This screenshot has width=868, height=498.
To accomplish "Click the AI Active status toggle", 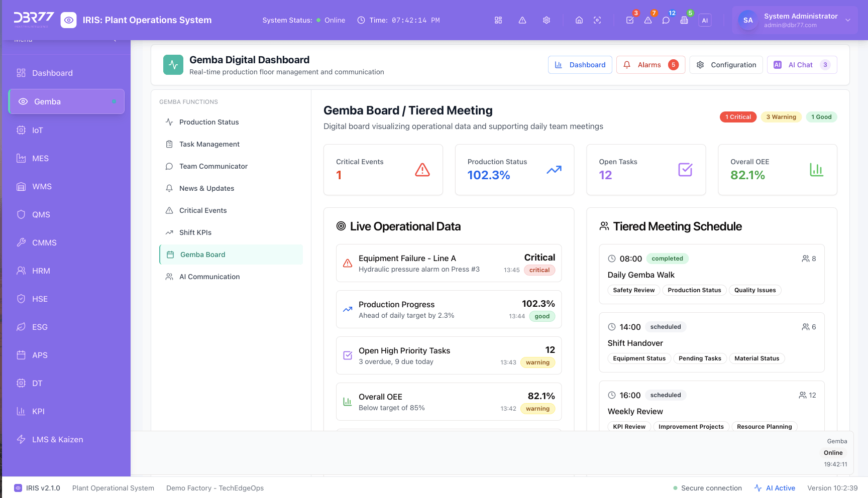I will pyautogui.click(x=775, y=487).
